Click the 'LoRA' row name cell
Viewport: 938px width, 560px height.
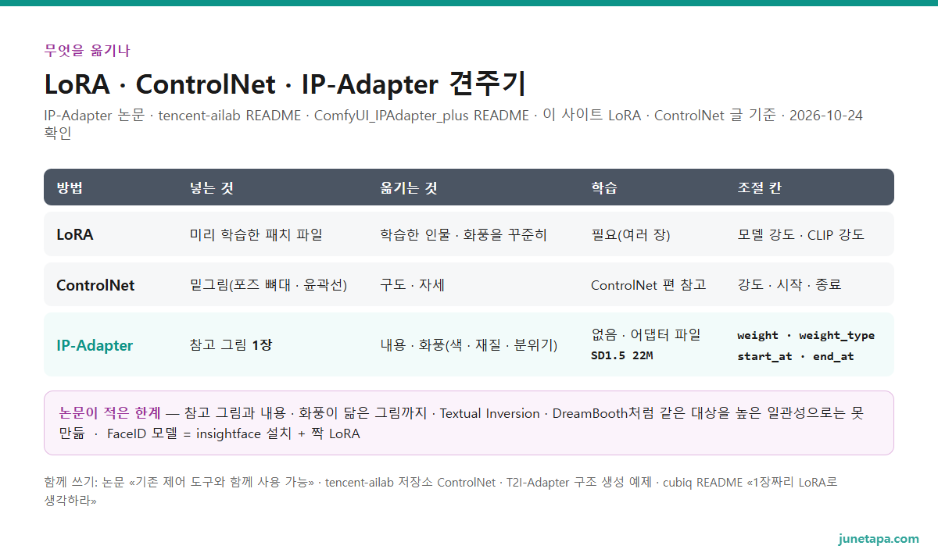click(75, 234)
